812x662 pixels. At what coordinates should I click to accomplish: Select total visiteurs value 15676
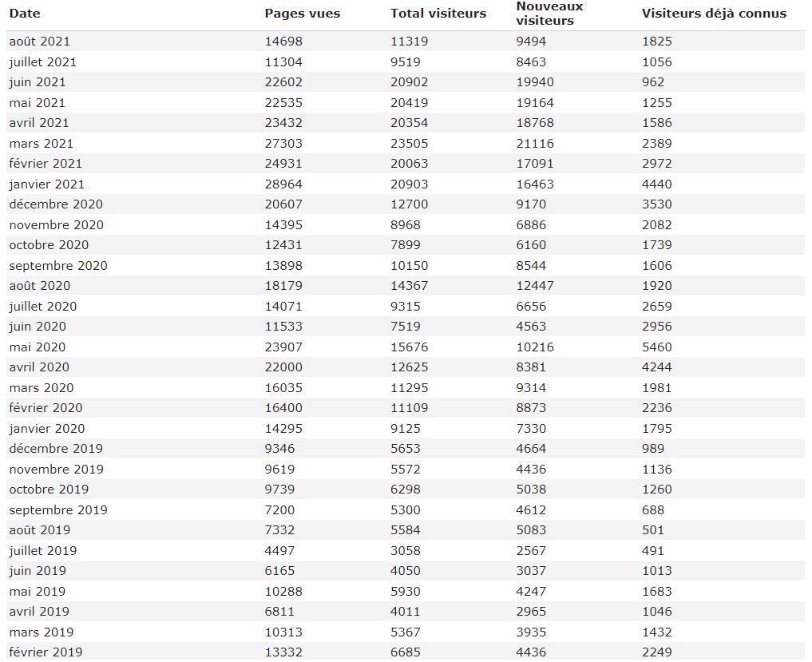click(x=409, y=347)
